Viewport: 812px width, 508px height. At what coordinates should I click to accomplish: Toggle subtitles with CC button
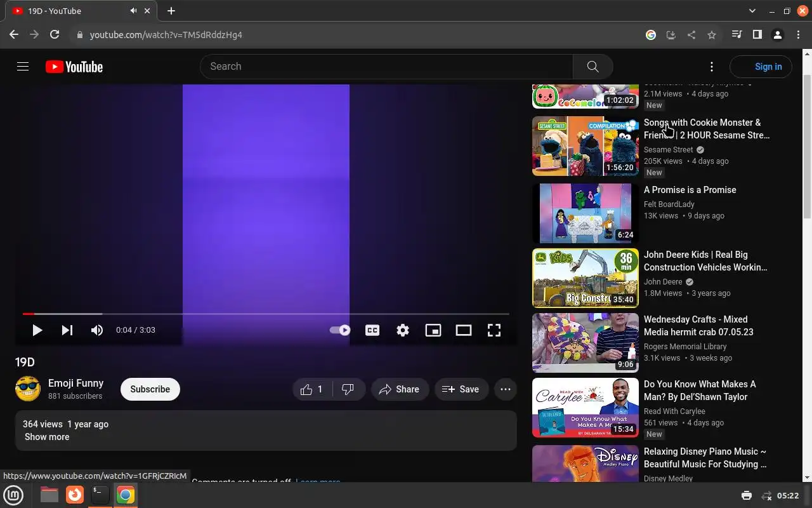[372, 330]
